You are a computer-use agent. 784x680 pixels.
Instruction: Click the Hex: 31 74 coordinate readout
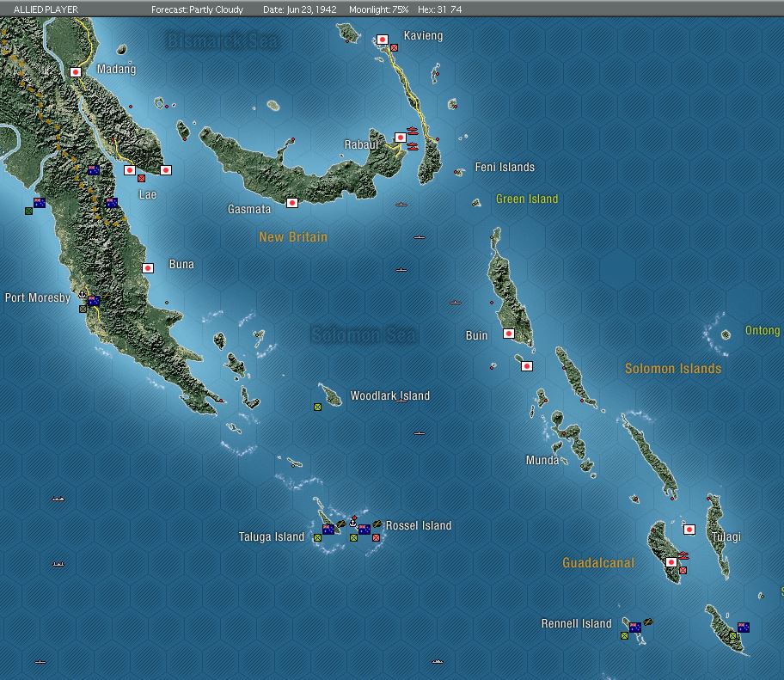click(440, 9)
